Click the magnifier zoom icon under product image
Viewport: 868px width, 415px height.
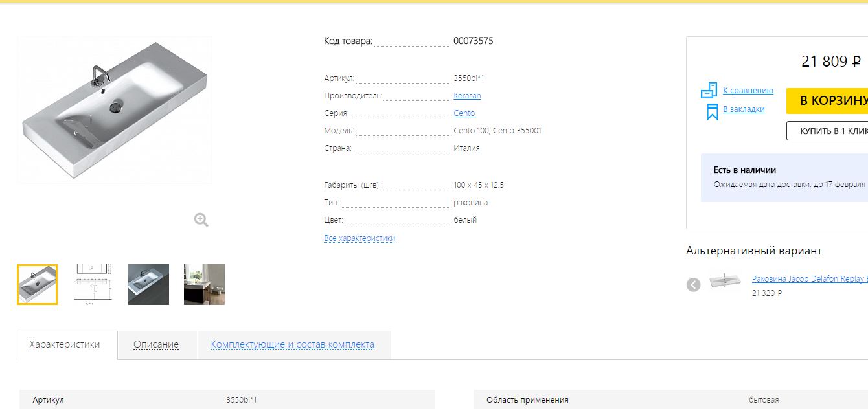click(x=201, y=219)
